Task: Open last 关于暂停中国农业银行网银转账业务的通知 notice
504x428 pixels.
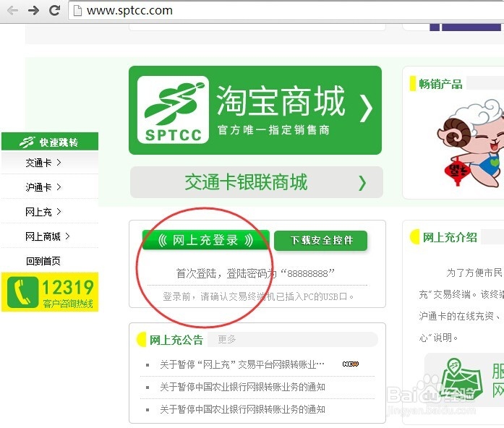Action: tap(243, 409)
